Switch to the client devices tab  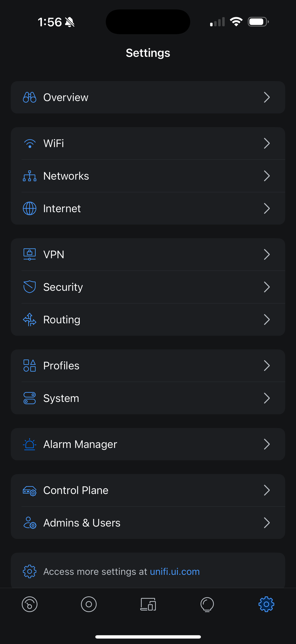(148, 604)
